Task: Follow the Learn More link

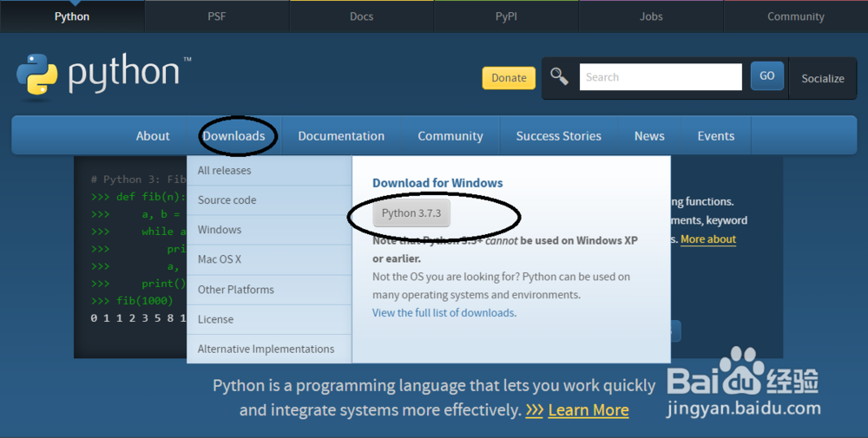Action: [x=589, y=410]
